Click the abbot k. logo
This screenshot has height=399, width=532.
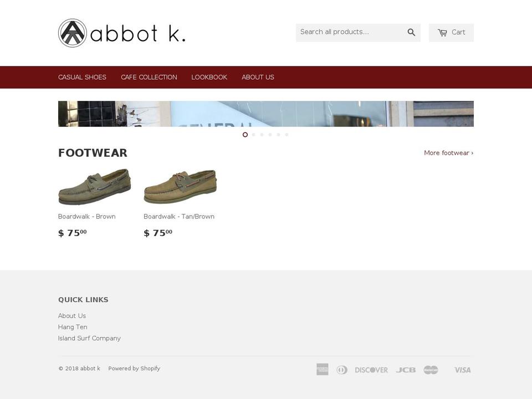pos(121,33)
